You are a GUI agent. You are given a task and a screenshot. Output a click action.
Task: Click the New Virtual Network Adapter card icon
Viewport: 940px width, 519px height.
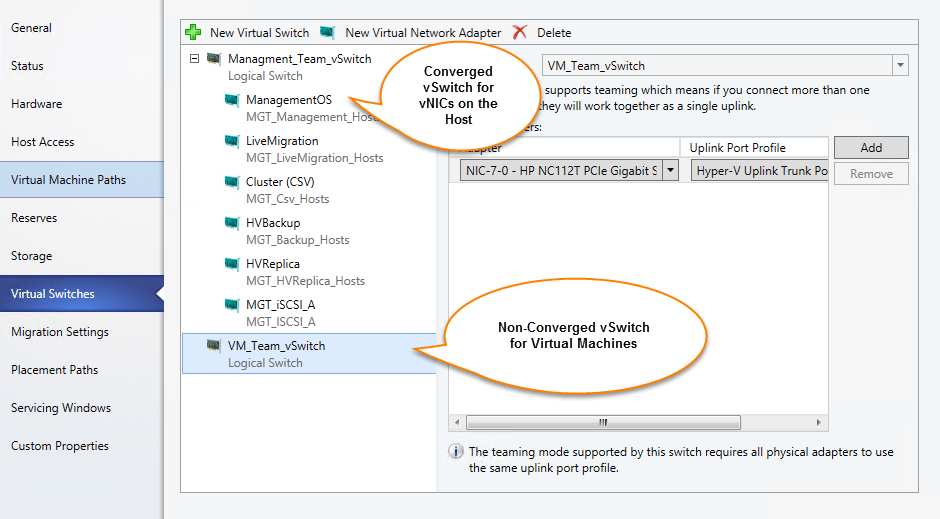click(327, 32)
